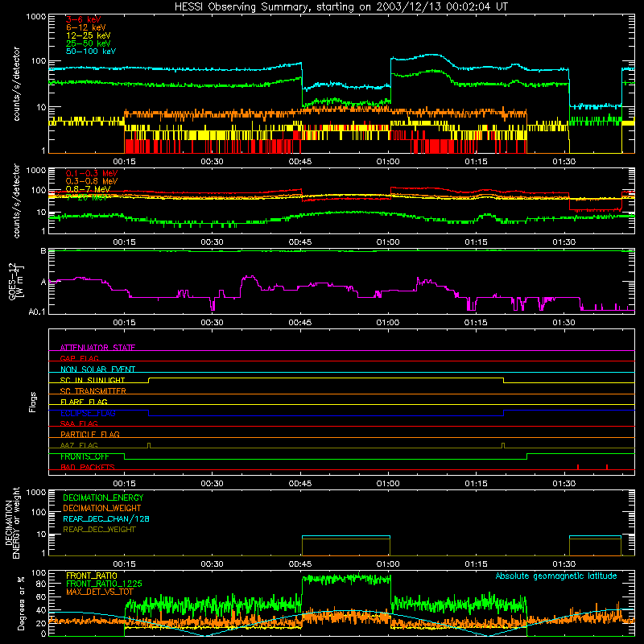Click the first red BAD_PACKETS spike after 01:30
The width and height of the screenshot is (644, 644).
(578, 467)
